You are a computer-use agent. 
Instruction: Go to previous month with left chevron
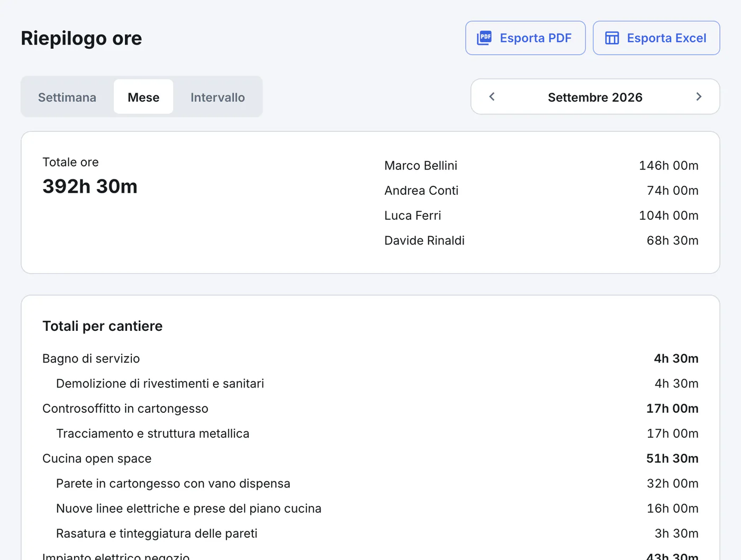pyautogui.click(x=492, y=96)
